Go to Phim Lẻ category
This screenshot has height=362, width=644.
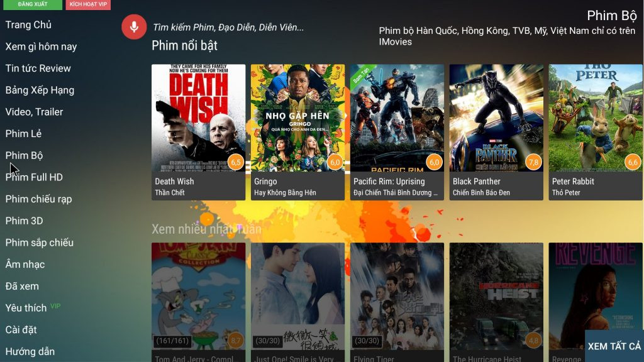23,134
